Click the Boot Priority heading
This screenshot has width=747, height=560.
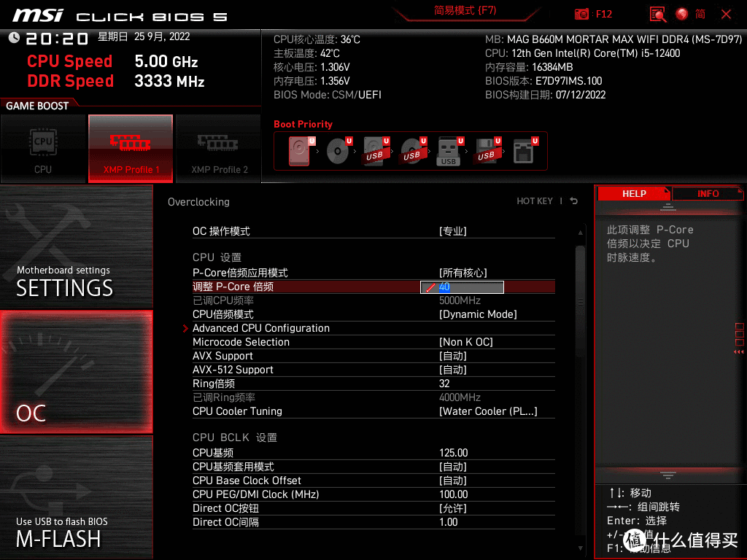coord(303,124)
